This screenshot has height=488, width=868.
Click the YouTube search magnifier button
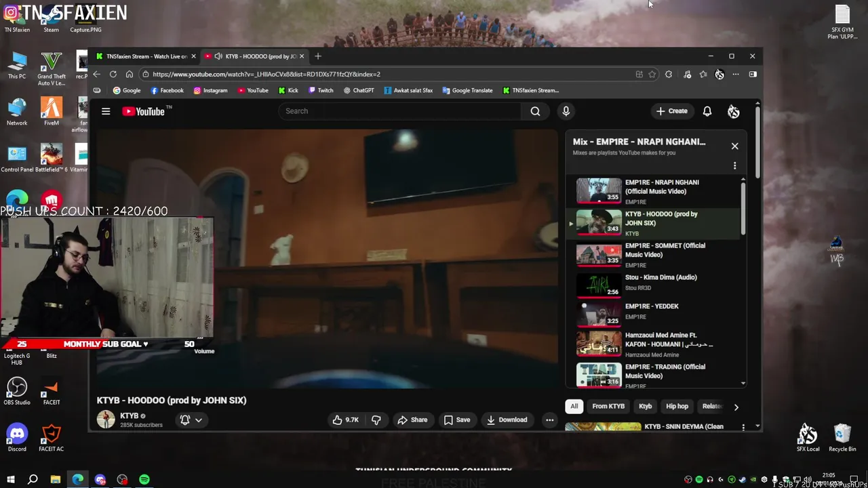click(535, 111)
